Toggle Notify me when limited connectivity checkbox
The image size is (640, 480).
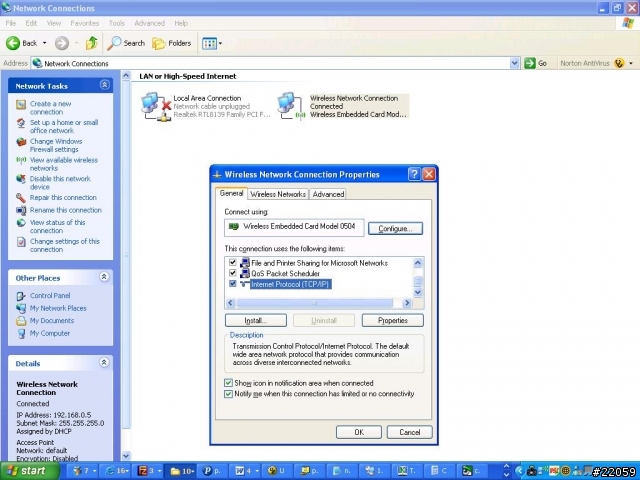(x=229, y=394)
